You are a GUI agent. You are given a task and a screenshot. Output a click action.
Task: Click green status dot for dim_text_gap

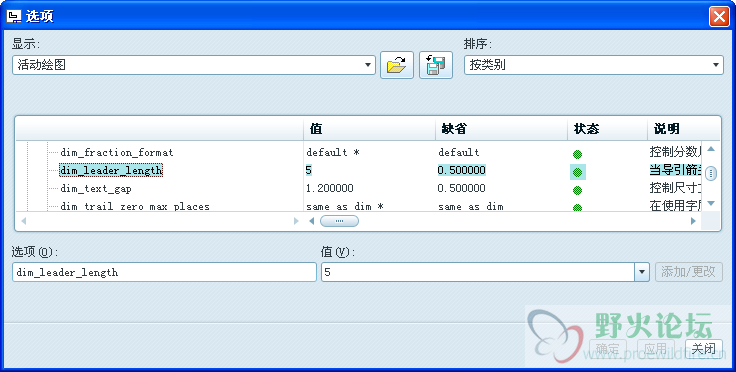[x=577, y=190]
